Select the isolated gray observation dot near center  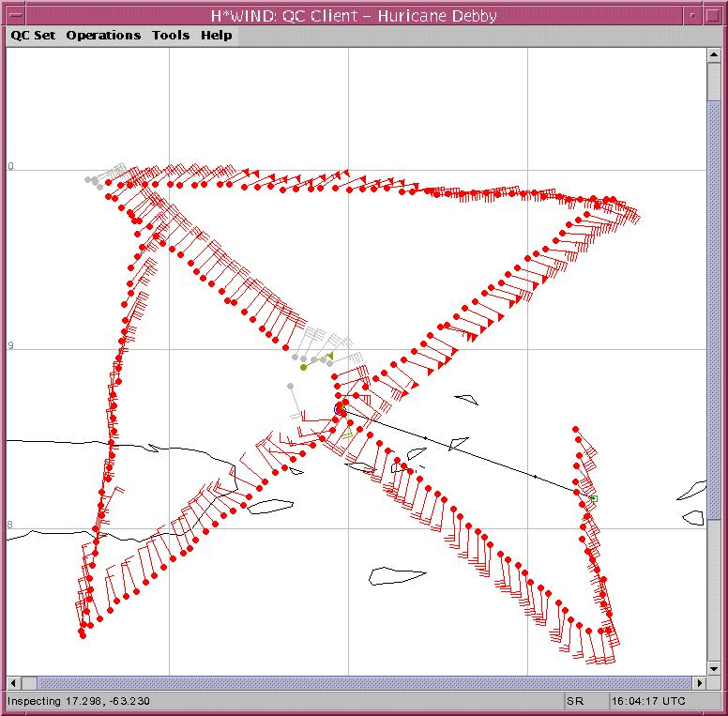click(291, 386)
